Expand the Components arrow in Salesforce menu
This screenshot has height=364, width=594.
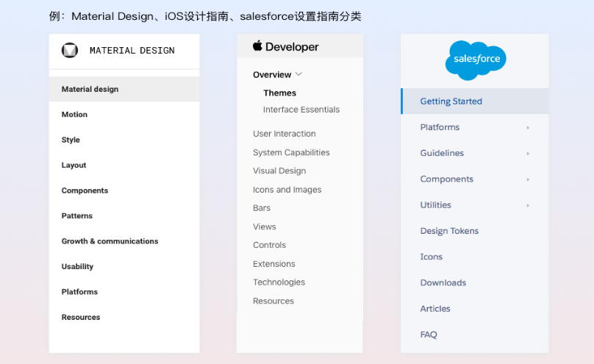(528, 179)
